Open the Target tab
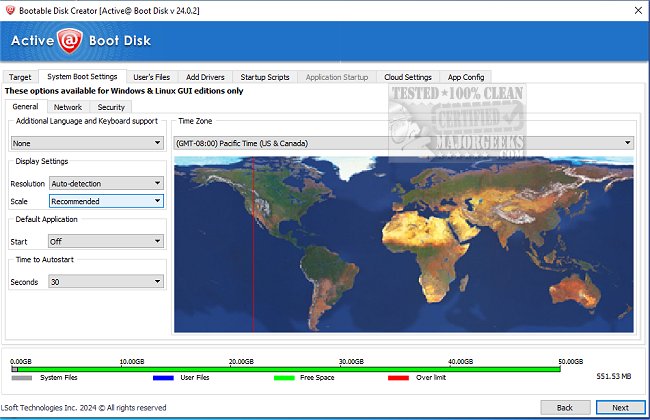650x420 pixels. (x=19, y=77)
